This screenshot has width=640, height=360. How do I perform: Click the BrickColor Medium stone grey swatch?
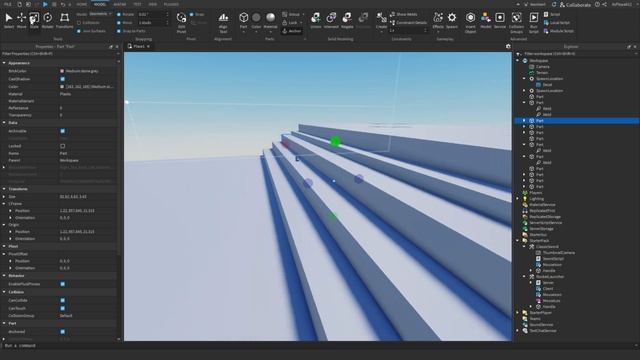pos(62,71)
